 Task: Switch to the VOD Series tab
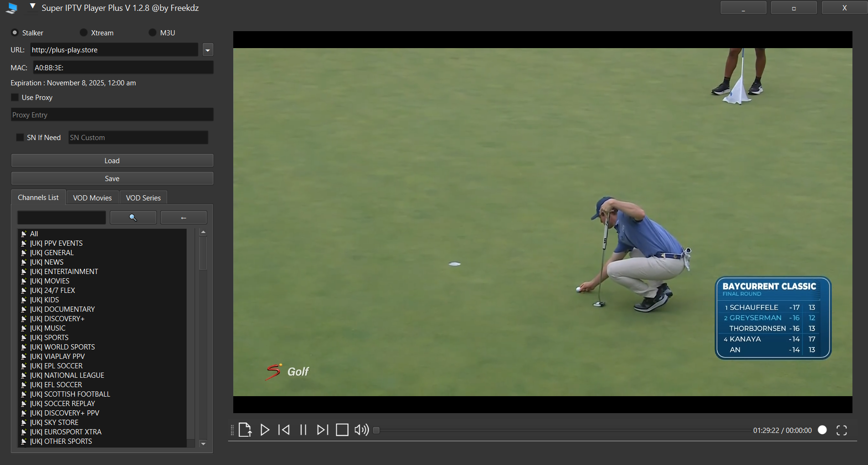[143, 198]
